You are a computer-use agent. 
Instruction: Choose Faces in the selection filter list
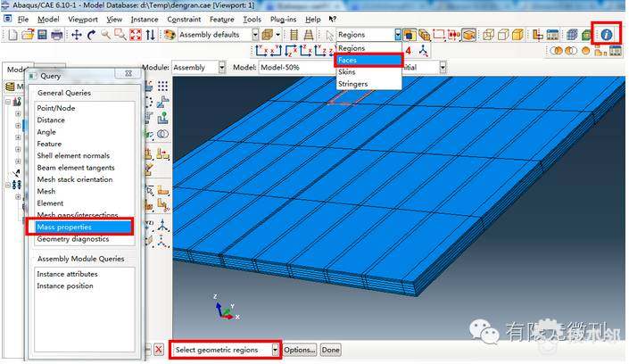point(347,61)
